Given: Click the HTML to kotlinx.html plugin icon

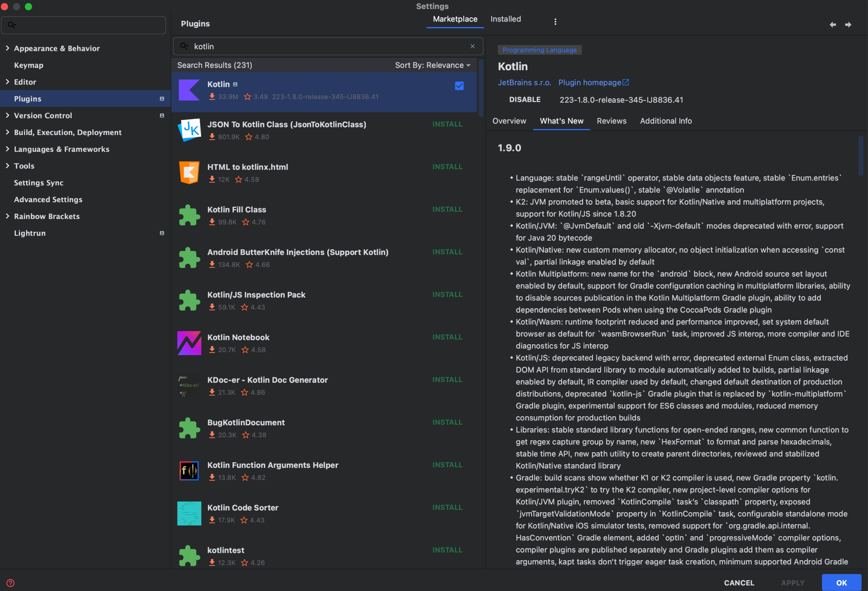Looking at the screenshot, I should (189, 172).
